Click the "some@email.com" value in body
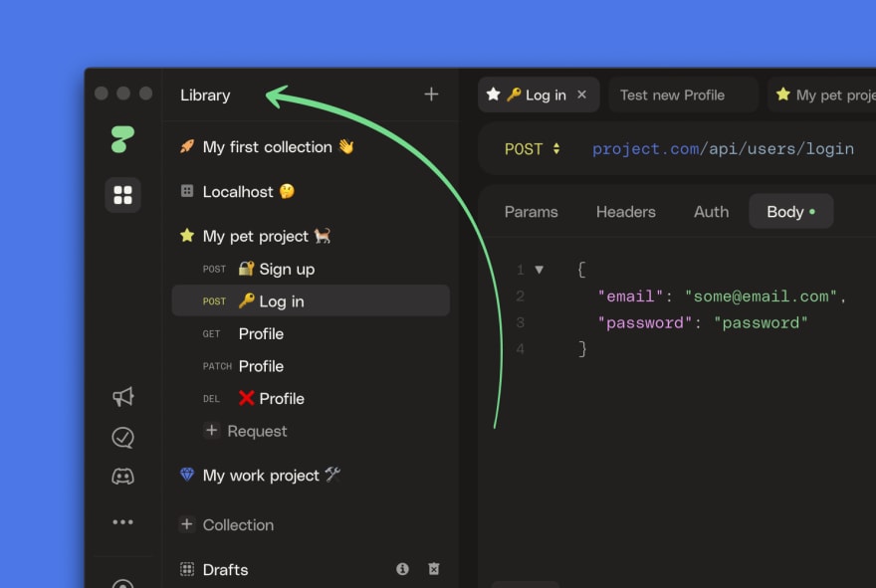 point(761,295)
